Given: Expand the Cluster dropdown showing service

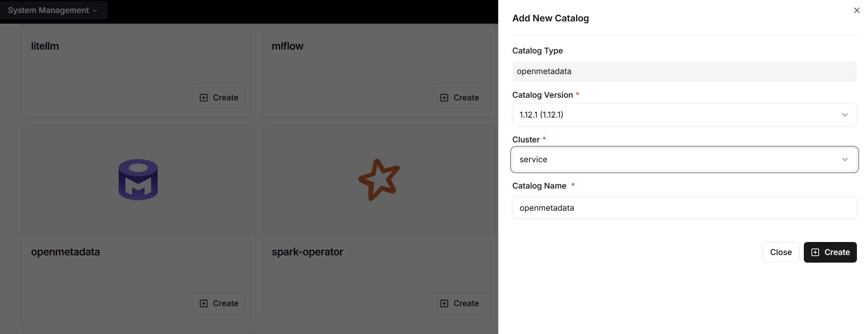Looking at the screenshot, I should (x=684, y=160).
